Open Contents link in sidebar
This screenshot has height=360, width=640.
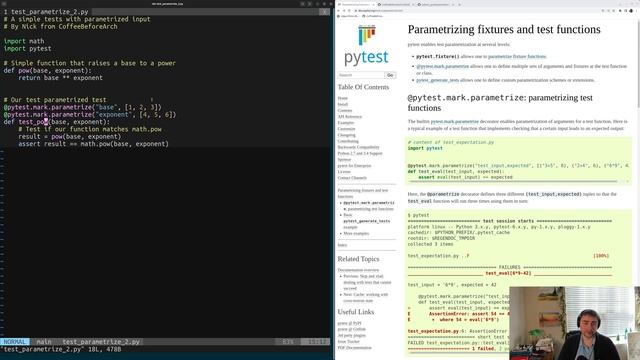344,110
